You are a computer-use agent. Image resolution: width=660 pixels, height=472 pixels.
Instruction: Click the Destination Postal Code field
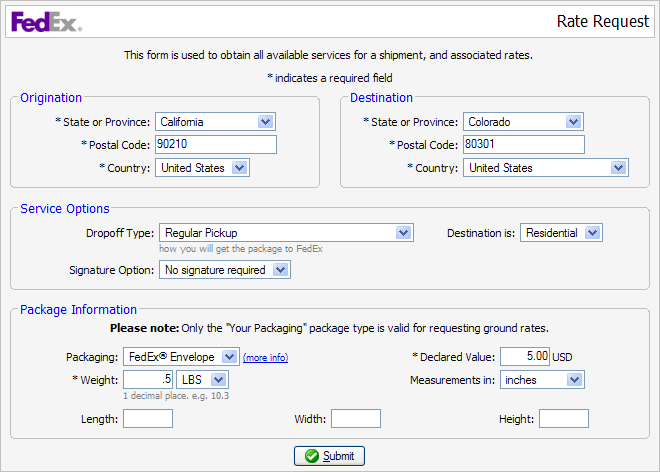click(524, 144)
